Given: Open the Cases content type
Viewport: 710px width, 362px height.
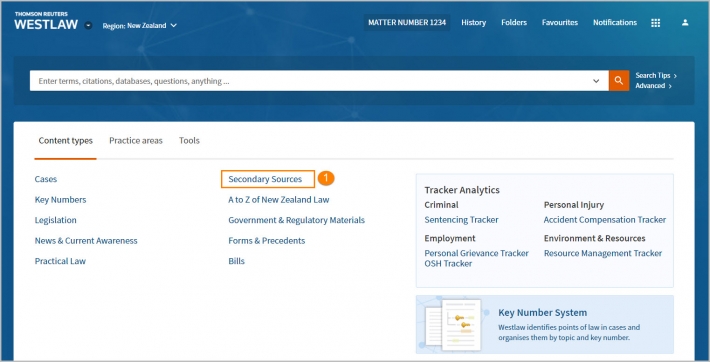Looking at the screenshot, I should click(46, 179).
